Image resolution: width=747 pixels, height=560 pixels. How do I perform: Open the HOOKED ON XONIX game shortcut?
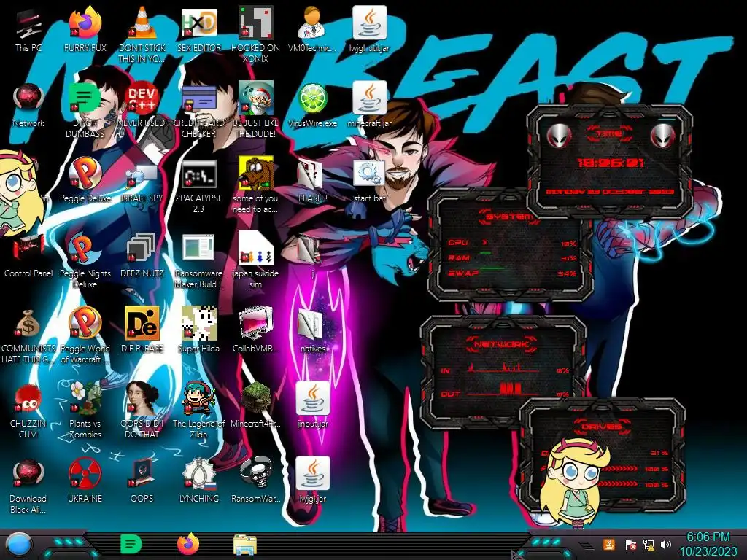[256, 35]
